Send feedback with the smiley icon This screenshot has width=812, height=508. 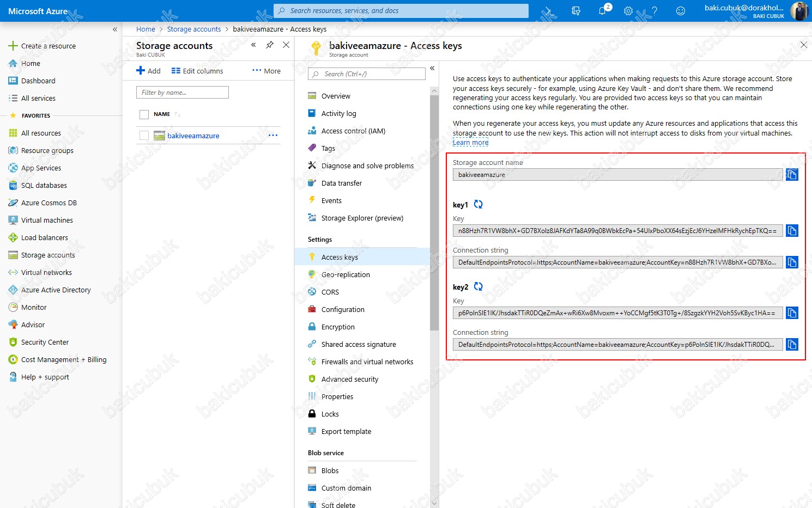tap(681, 11)
